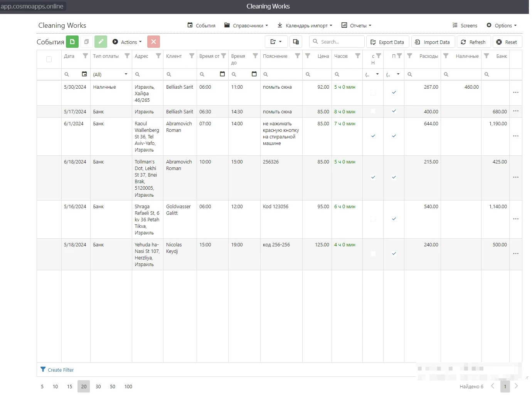Click the Create Filter link
Image resolution: width=532 pixels, height=401 pixels.
[57, 370]
